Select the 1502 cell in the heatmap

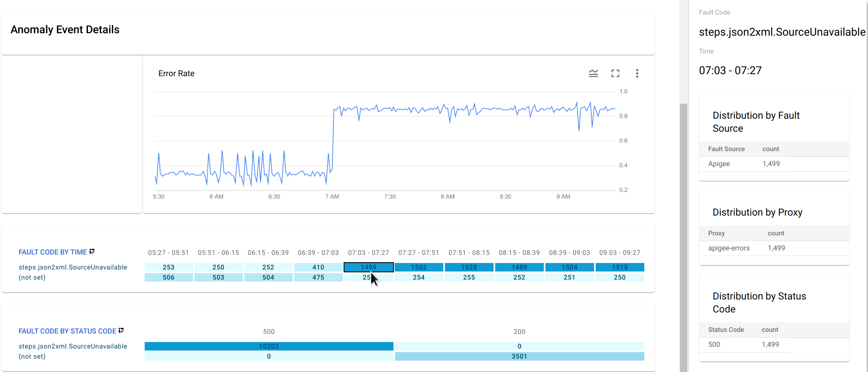point(419,267)
